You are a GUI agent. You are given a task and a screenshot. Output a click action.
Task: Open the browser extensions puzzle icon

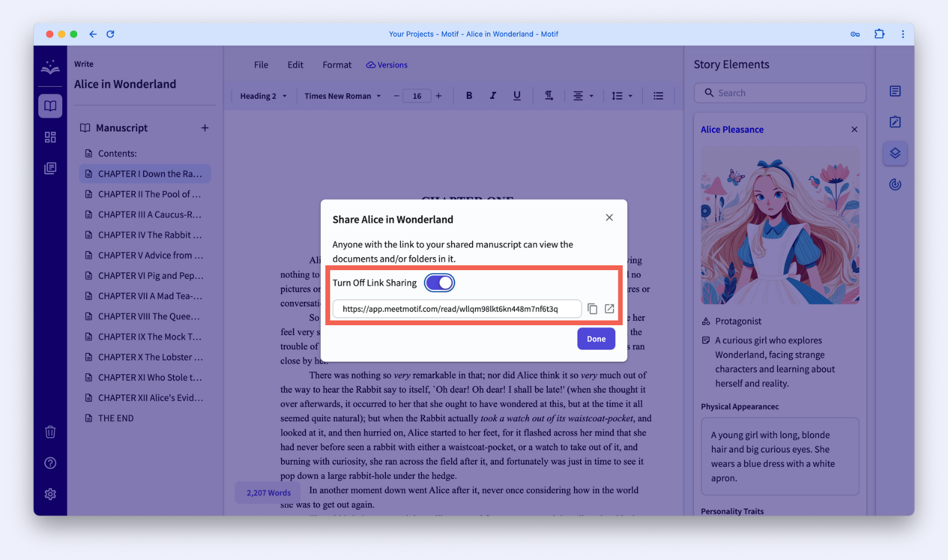(x=879, y=34)
